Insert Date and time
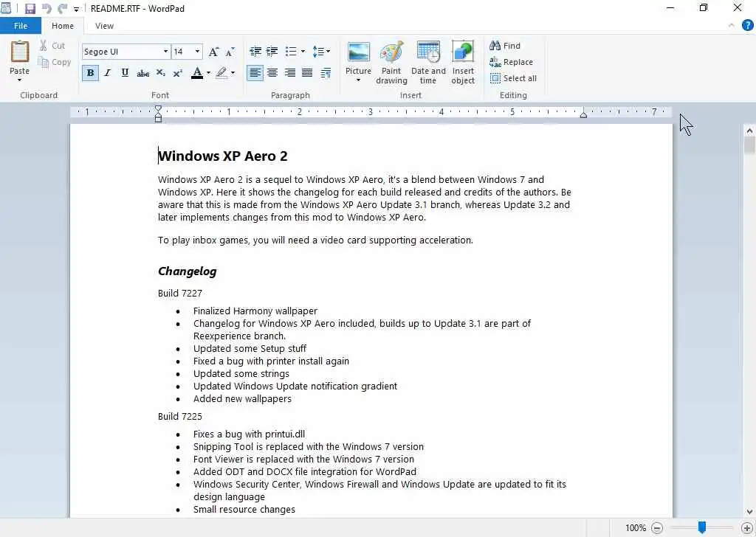 pos(428,63)
